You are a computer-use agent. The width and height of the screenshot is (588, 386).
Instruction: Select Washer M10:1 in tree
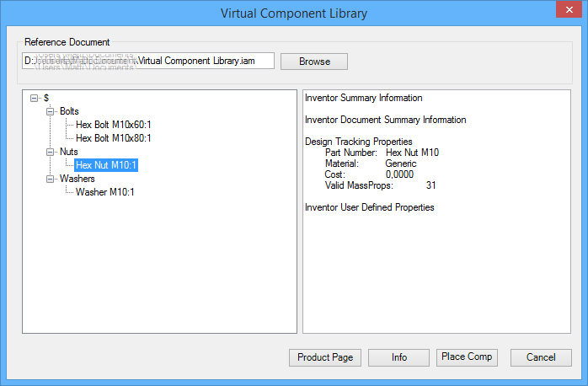[x=104, y=192]
